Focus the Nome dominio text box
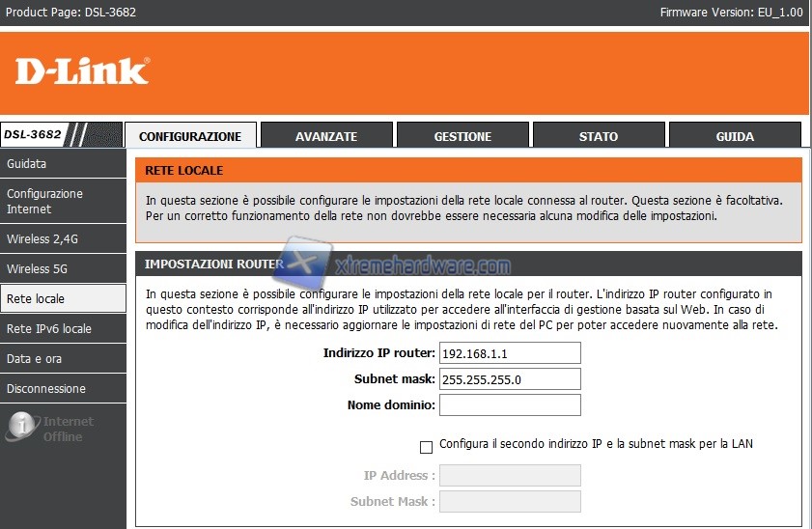This screenshot has width=812, height=529. coord(510,405)
